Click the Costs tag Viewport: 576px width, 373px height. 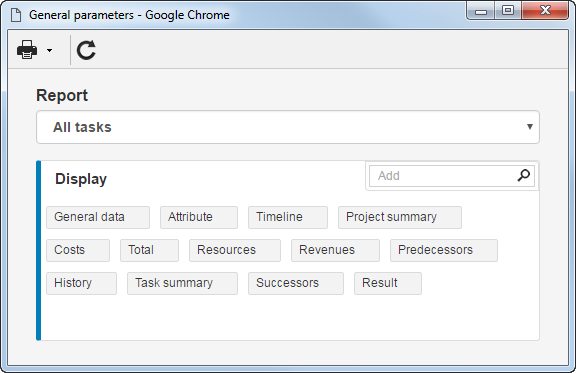[x=78, y=250]
